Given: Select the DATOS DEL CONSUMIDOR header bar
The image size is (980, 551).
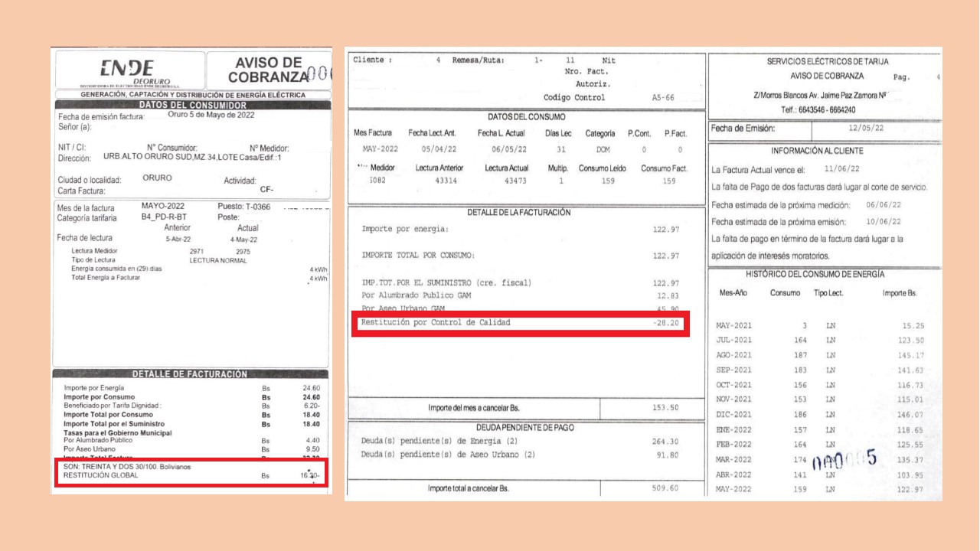Looking at the screenshot, I should pos(192,105).
